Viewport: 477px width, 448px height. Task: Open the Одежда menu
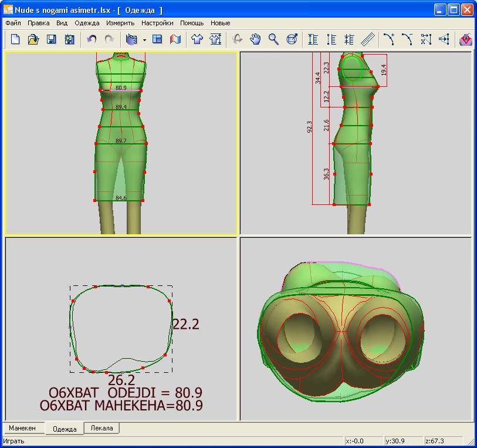[87, 23]
